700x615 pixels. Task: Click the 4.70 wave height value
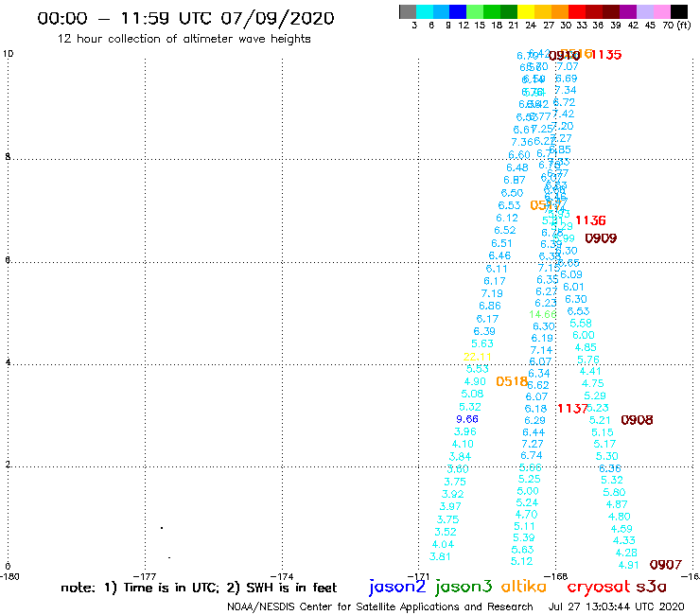526,515
